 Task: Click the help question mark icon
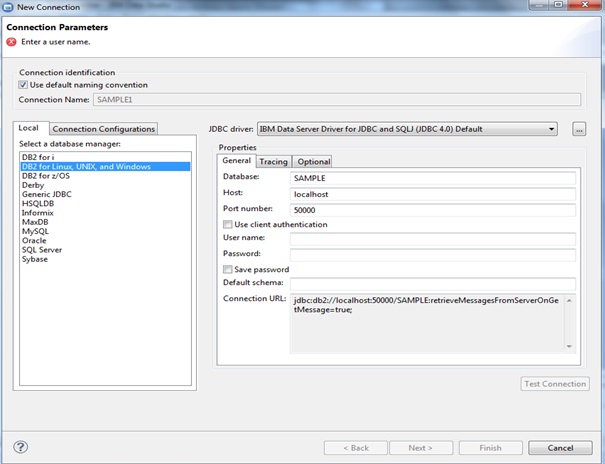pyautogui.click(x=21, y=447)
